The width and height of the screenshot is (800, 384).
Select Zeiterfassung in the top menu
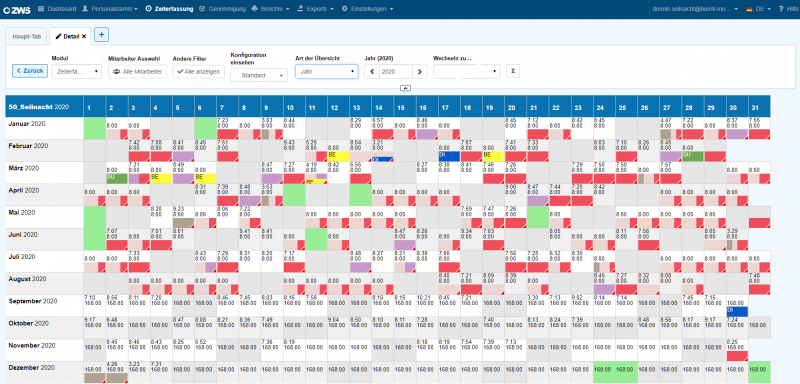tap(169, 9)
